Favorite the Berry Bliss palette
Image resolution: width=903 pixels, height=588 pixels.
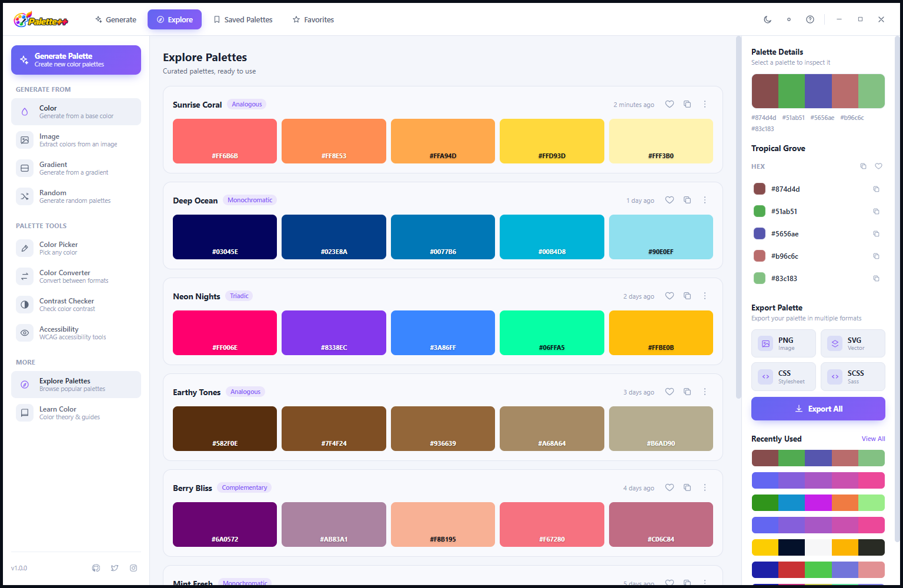click(x=670, y=487)
